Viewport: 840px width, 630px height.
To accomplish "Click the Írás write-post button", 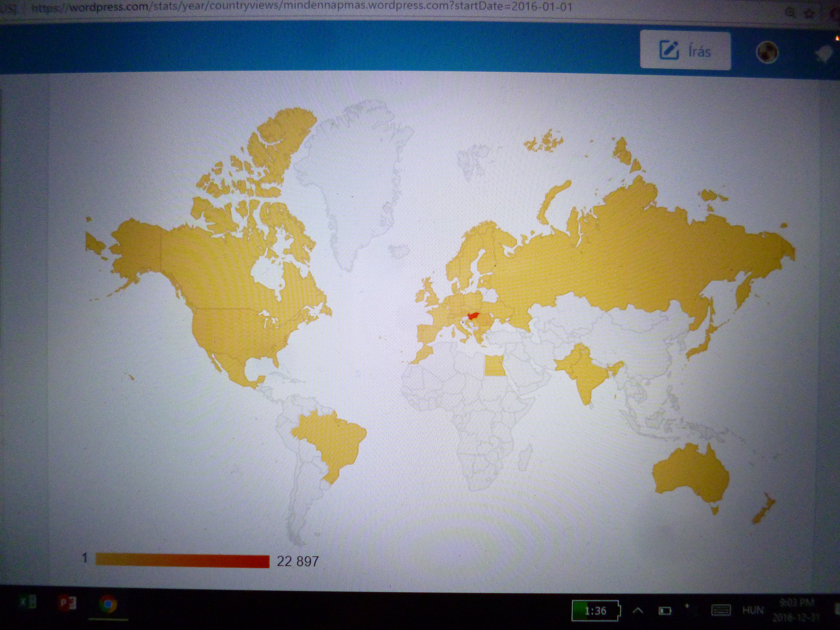I will [685, 51].
